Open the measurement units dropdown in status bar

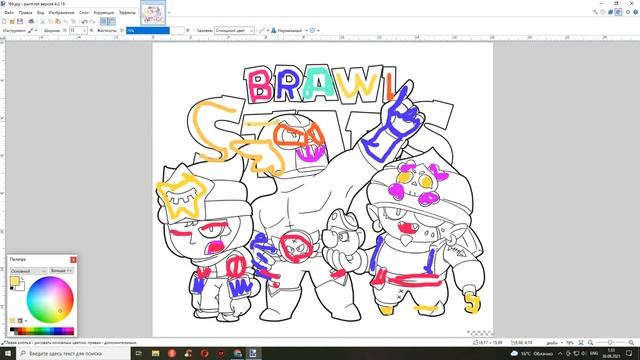pyautogui.click(x=554, y=343)
